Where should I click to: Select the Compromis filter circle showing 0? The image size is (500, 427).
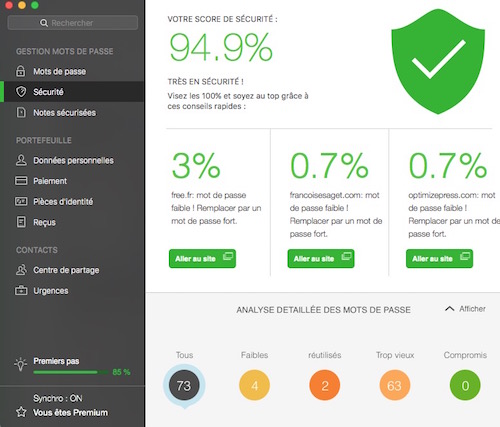[x=465, y=385]
